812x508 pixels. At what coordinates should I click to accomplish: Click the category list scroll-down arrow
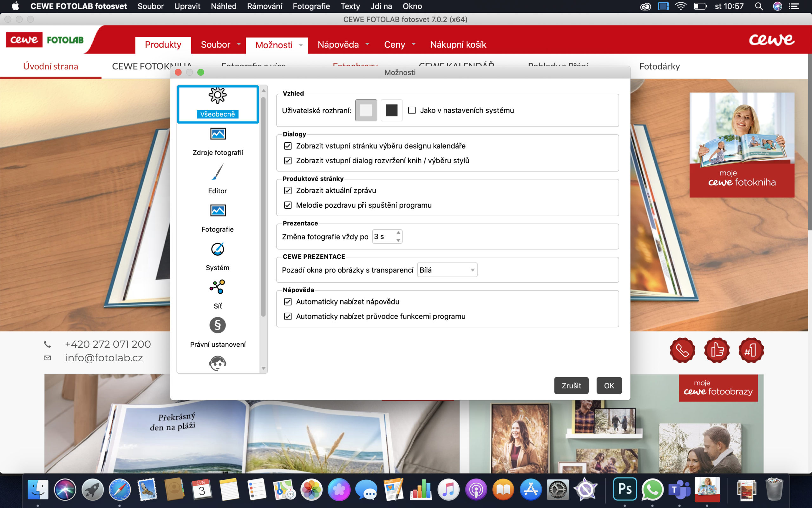[263, 368]
